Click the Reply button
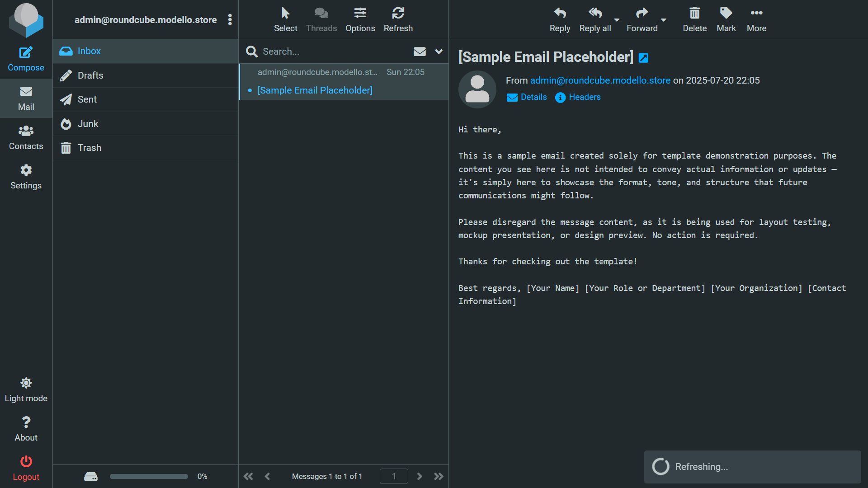 (560, 19)
